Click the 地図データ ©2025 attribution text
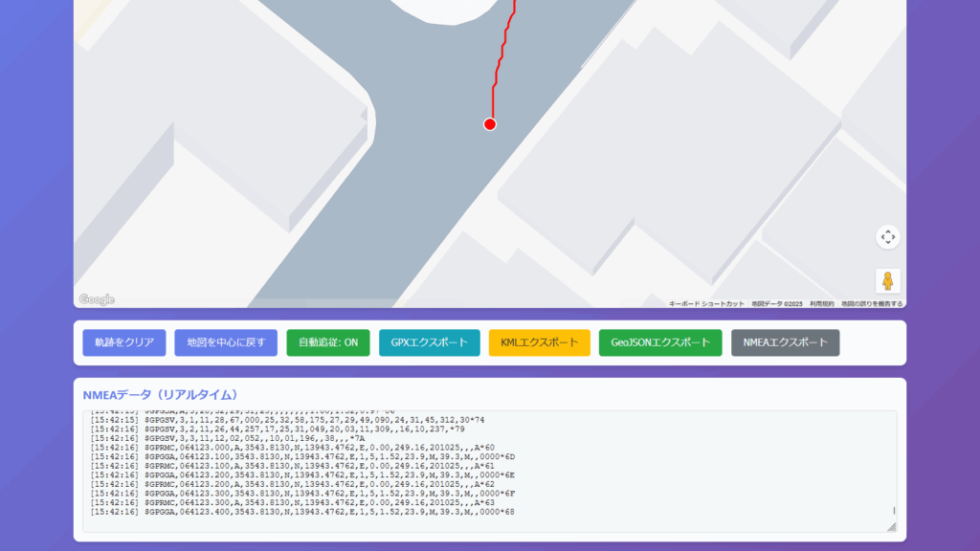This screenshot has height=551, width=980. point(777,303)
